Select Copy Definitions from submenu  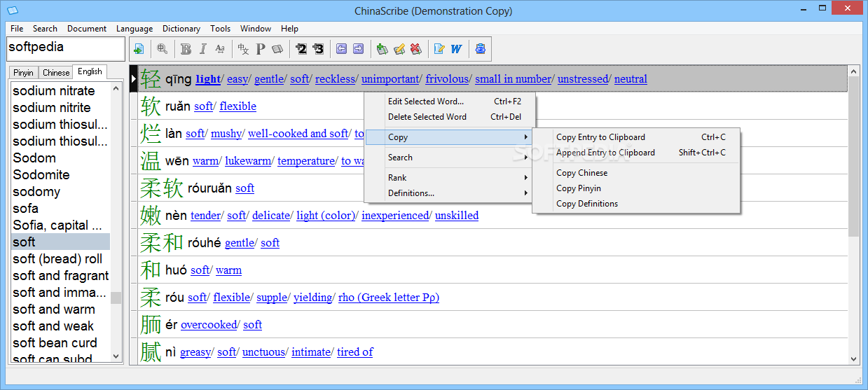click(x=636, y=204)
